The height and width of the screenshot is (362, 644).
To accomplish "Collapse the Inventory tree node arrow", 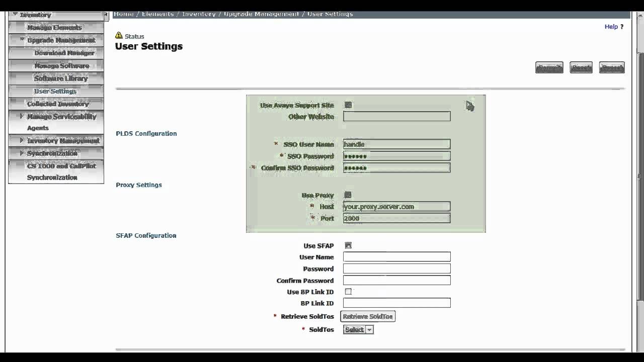I will [x=16, y=15].
